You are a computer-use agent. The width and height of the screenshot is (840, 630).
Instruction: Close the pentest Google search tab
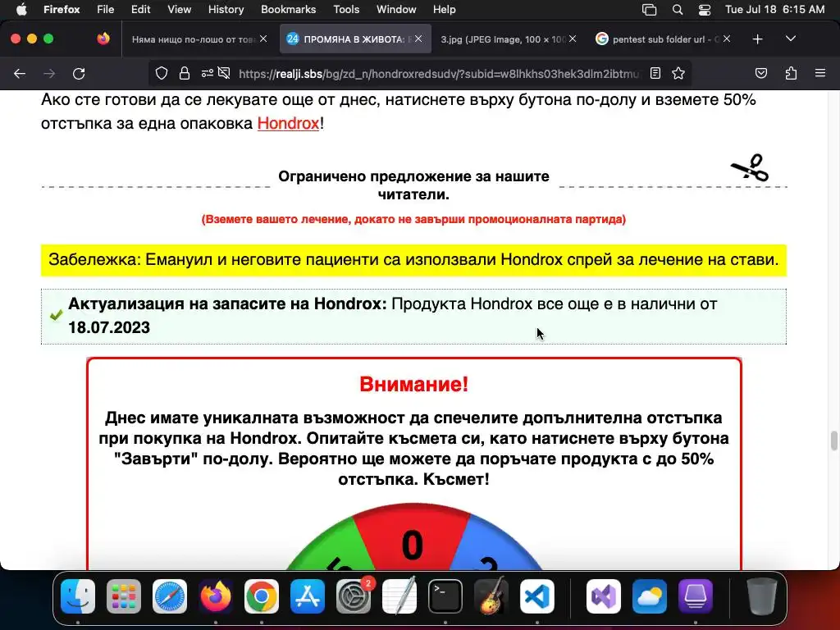(x=727, y=39)
